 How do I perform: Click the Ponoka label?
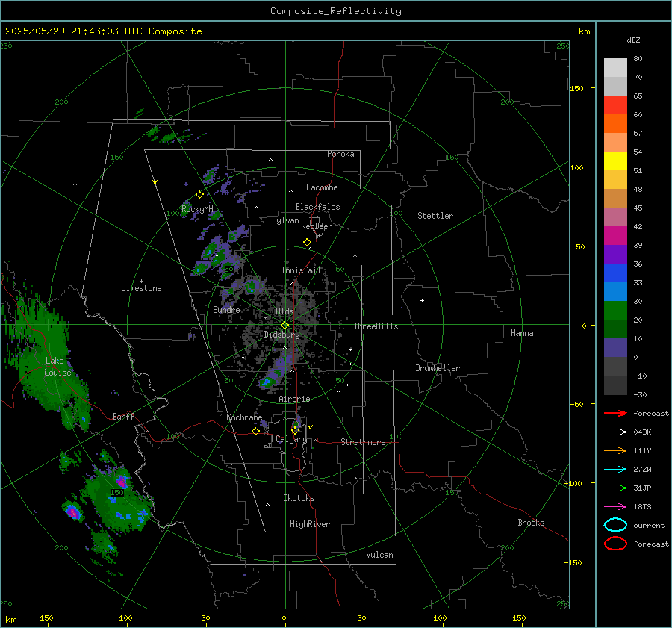(340, 154)
